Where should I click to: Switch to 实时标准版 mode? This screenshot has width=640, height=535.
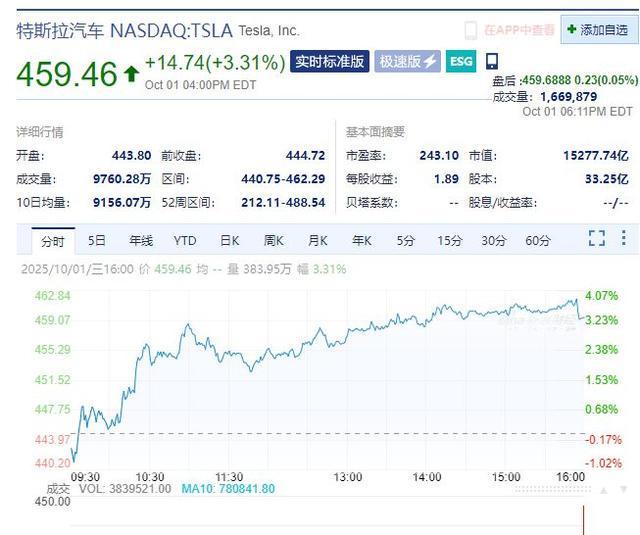329,62
